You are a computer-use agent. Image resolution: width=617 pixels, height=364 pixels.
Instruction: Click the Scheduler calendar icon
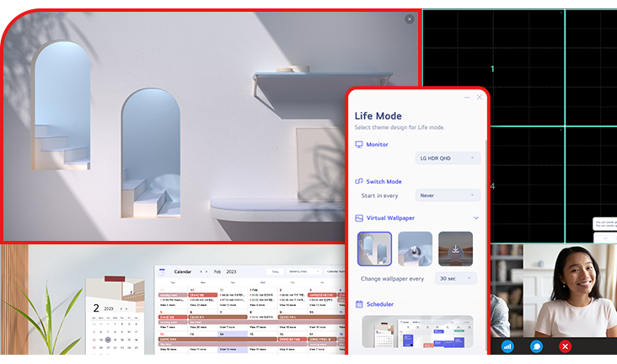pos(359,303)
